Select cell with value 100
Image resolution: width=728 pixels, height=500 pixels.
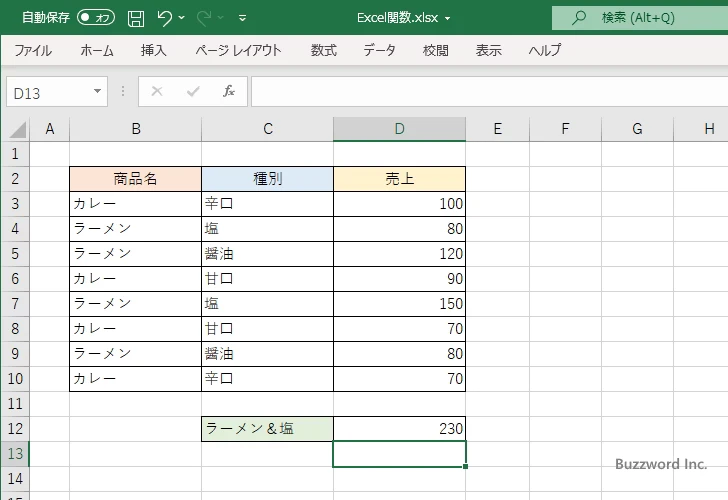click(399, 204)
